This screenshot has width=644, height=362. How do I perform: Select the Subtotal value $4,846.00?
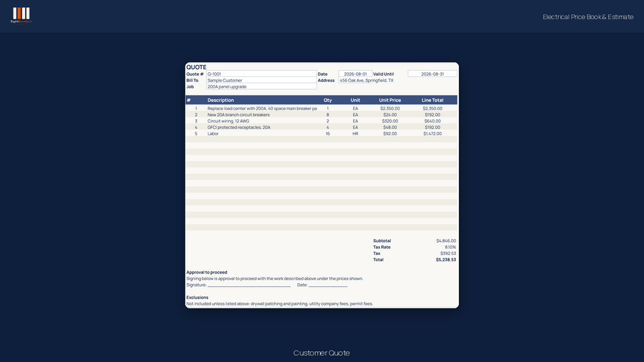click(446, 241)
